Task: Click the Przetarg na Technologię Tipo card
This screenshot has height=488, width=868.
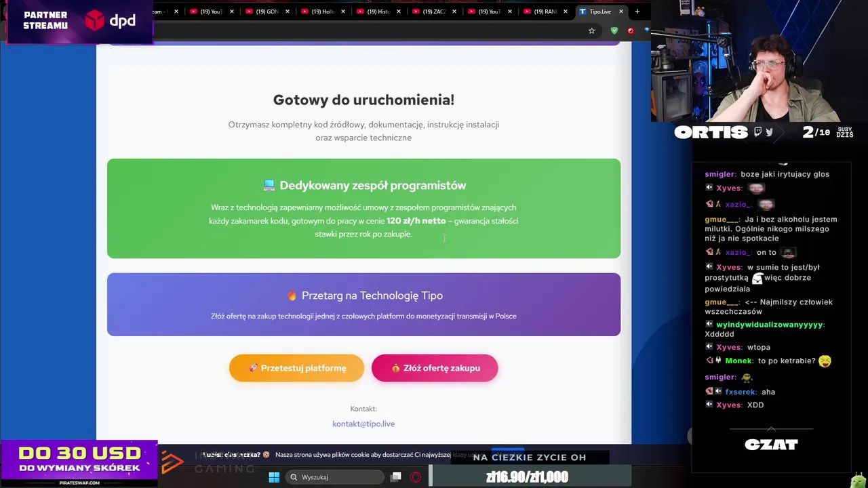Action: coord(363,304)
